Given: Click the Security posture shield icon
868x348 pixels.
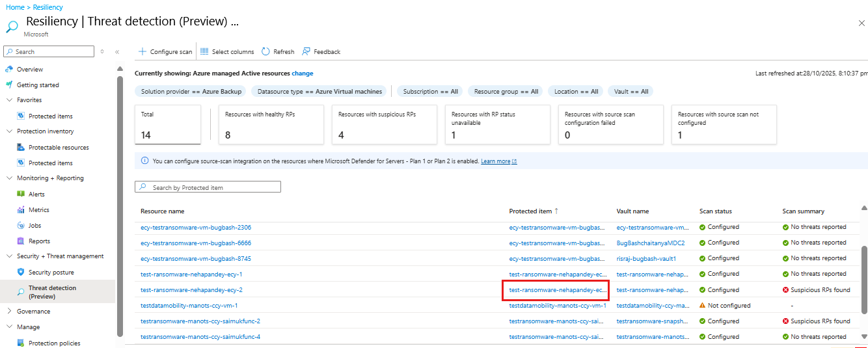Looking at the screenshot, I should tap(21, 272).
